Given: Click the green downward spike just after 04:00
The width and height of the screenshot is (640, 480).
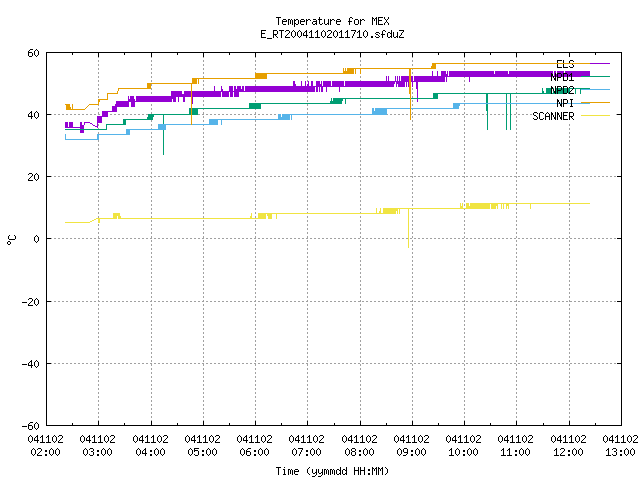Looking at the screenshot, I should (x=163, y=136).
